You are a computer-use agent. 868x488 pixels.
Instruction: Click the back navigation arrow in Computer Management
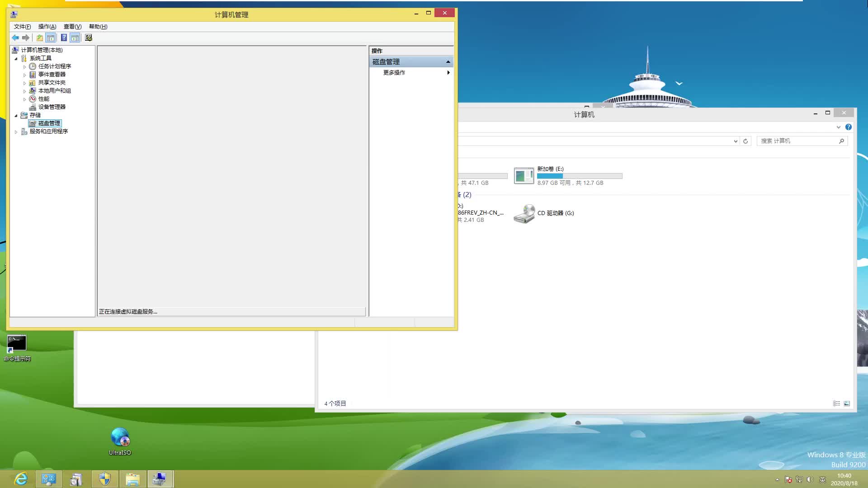tap(15, 38)
